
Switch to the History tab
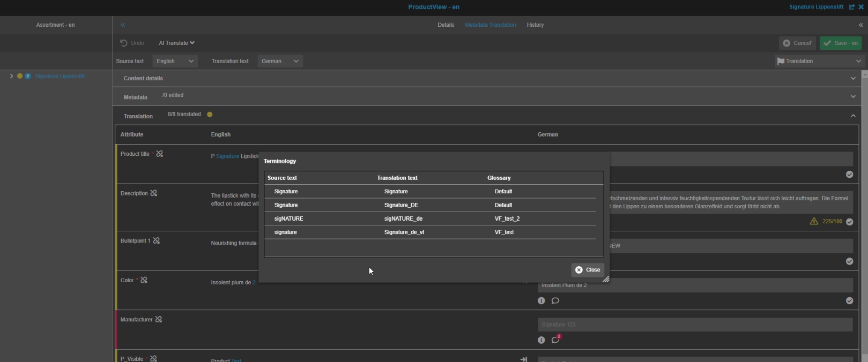535,25
